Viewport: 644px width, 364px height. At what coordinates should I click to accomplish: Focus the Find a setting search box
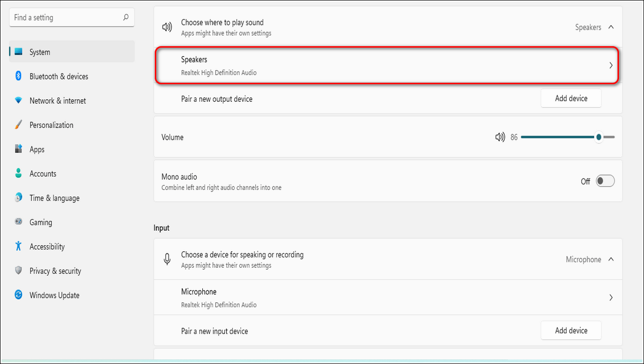(65, 18)
